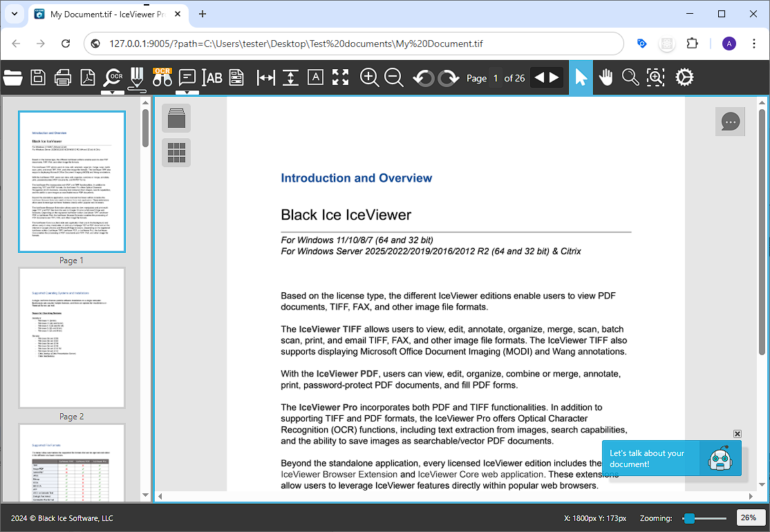
Task: Go to the previous page arrow
Action: (539, 77)
